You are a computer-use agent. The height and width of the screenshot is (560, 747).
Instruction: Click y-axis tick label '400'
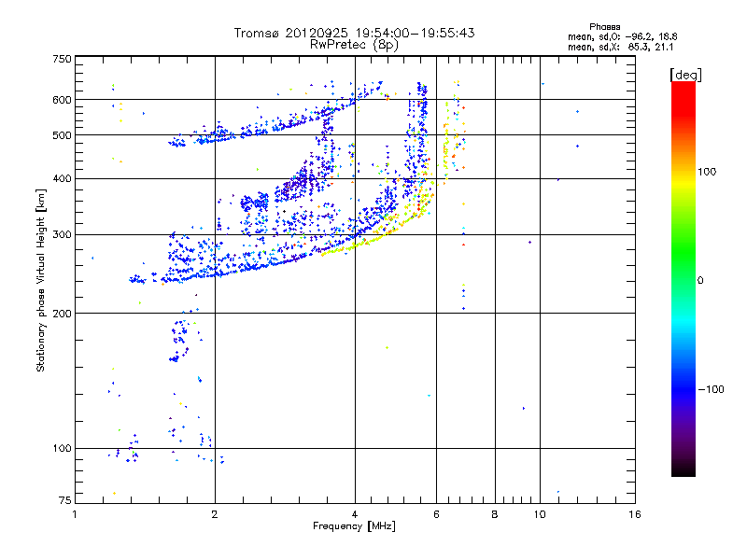pyautogui.click(x=62, y=178)
